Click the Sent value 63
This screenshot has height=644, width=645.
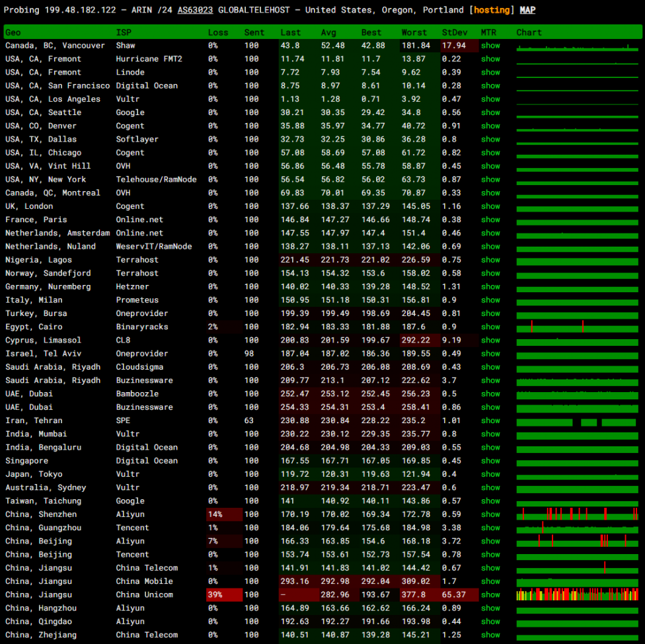(249, 421)
